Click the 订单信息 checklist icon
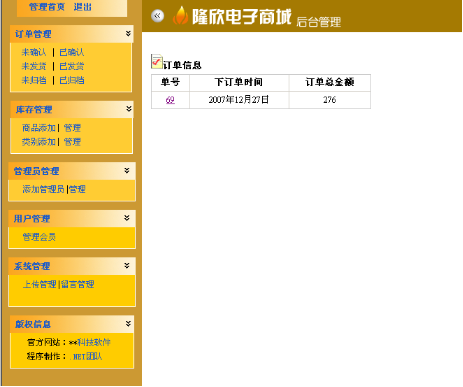 click(x=157, y=61)
